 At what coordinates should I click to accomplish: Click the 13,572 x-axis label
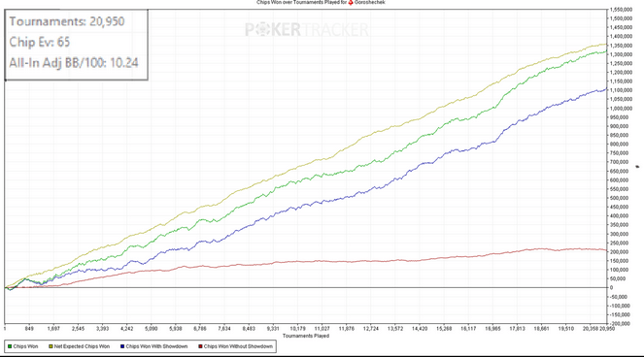point(395,329)
